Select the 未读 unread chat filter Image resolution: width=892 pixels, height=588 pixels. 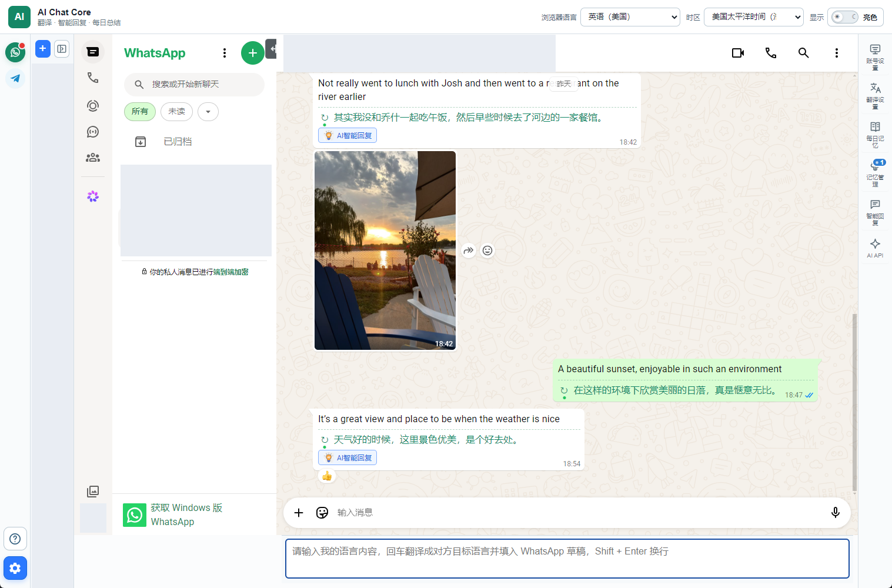(176, 112)
